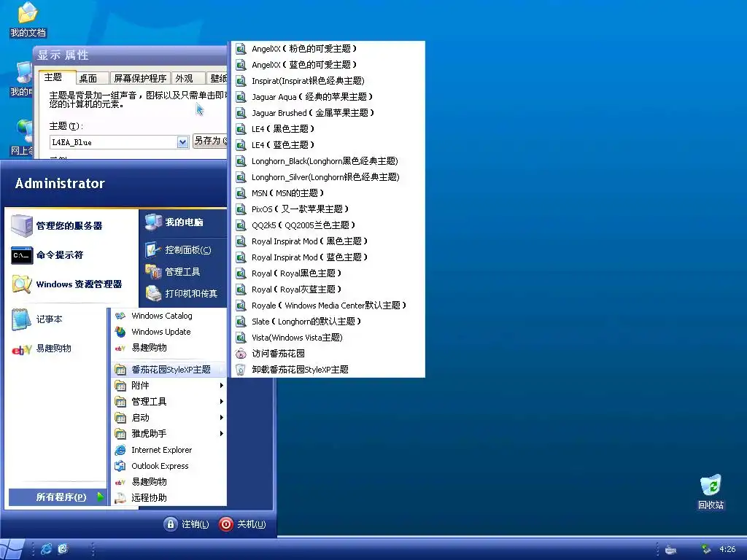Expand the 管理工具 folder in the programs list

click(x=169, y=402)
